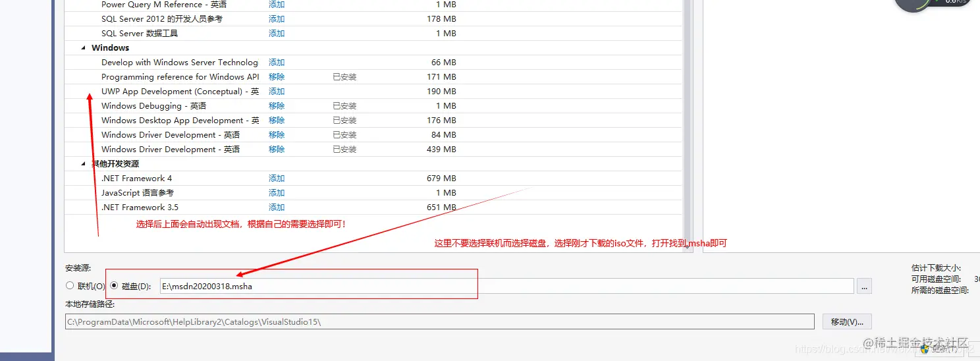
Task: Click 移除 for Windows Desktop App Development
Action: [277, 121]
